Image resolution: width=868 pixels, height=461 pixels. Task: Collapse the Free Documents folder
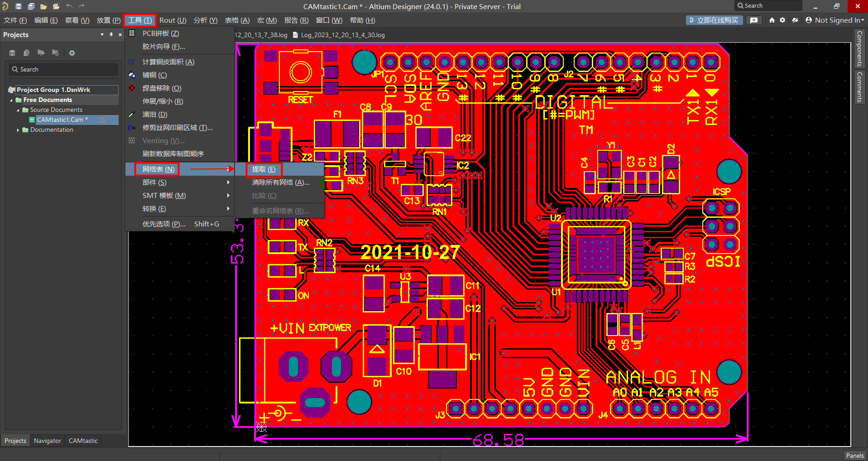(x=11, y=100)
